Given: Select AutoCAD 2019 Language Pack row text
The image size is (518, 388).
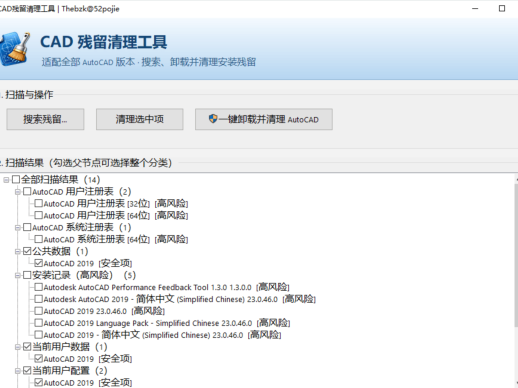Looking at the screenshot, I should pos(167,323).
